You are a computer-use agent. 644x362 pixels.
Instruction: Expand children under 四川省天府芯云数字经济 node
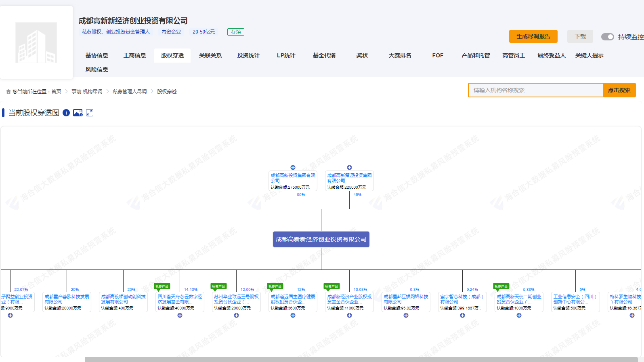[x=180, y=316]
